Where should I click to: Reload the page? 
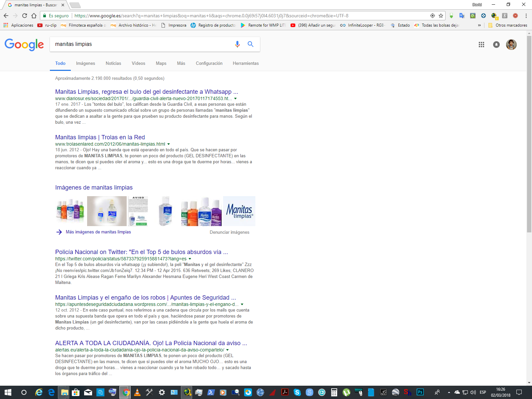[25, 16]
